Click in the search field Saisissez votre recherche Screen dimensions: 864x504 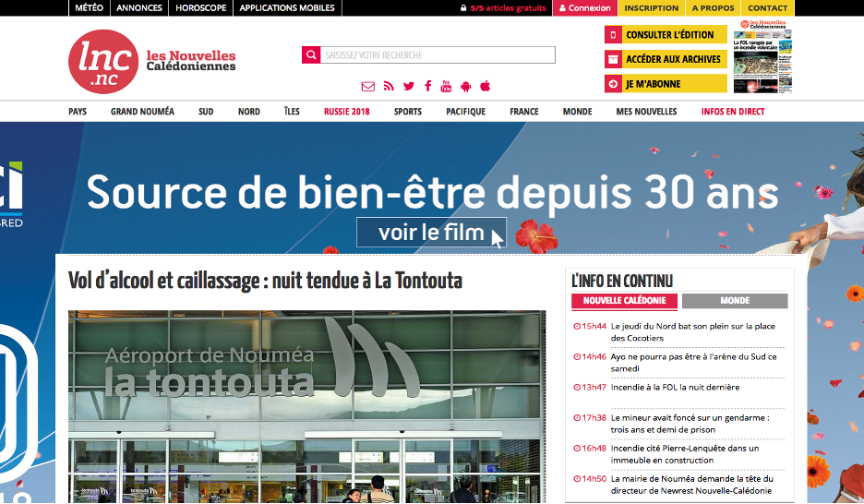pyautogui.click(x=438, y=55)
